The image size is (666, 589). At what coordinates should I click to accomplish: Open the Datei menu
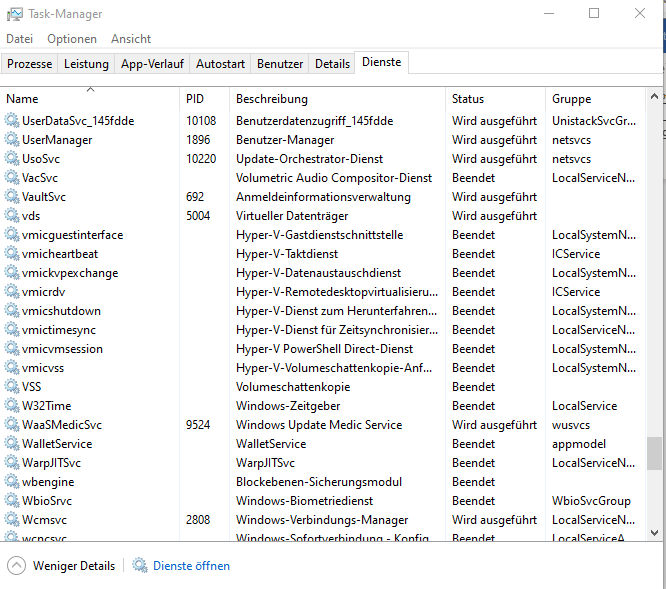coord(19,39)
